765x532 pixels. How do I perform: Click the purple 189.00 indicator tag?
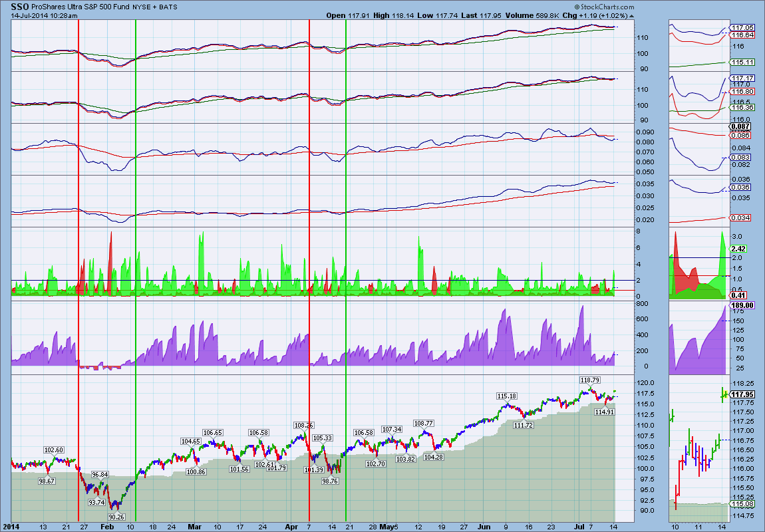click(742, 305)
